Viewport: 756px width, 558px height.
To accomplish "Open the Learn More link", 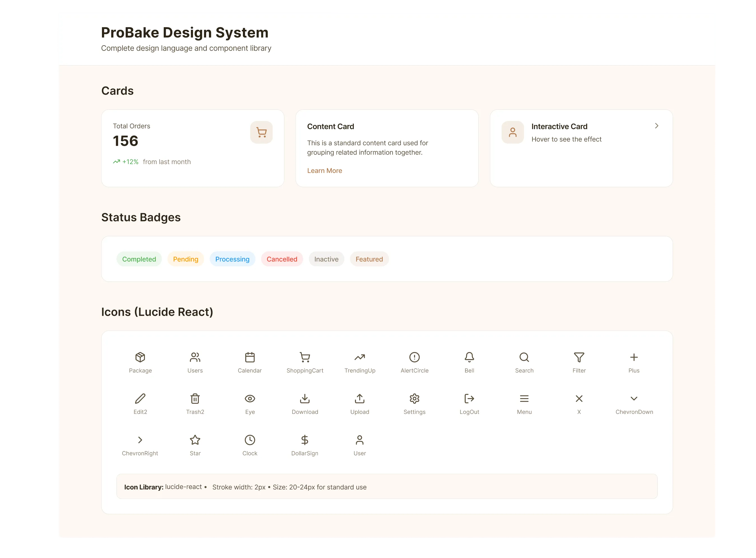I will pos(324,171).
